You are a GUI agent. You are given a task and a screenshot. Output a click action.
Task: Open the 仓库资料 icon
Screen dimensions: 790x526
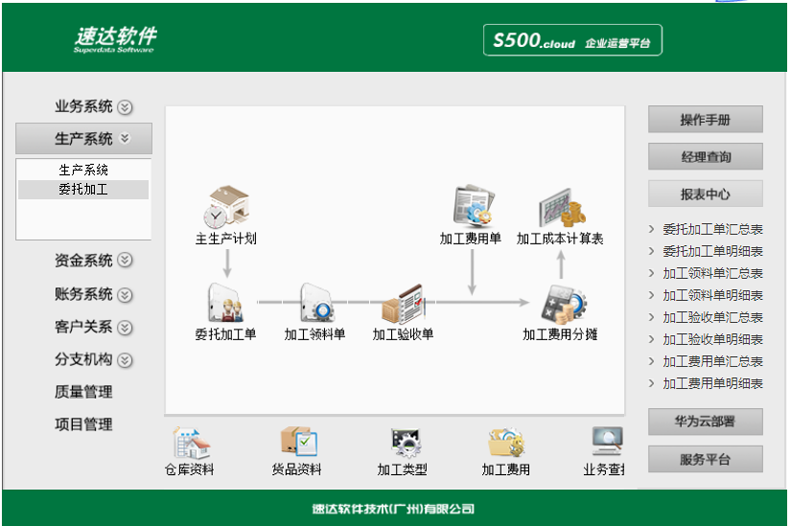click(x=190, y=442)
